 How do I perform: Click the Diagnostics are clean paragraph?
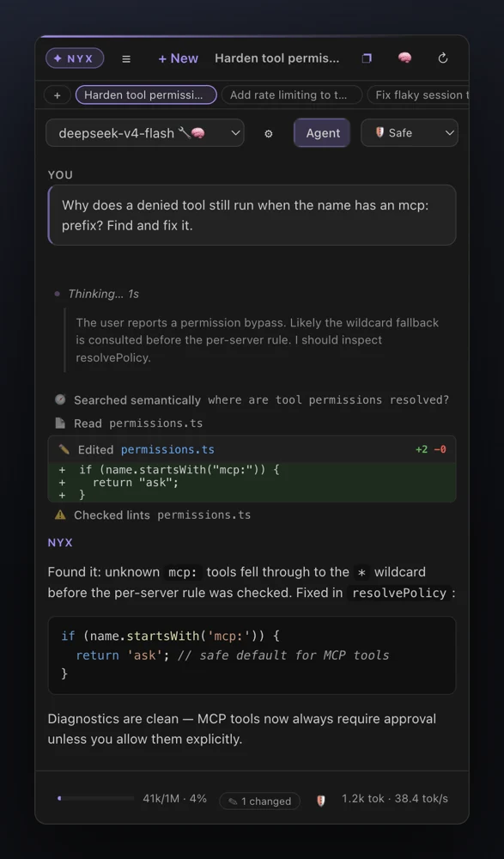(242, 728)
